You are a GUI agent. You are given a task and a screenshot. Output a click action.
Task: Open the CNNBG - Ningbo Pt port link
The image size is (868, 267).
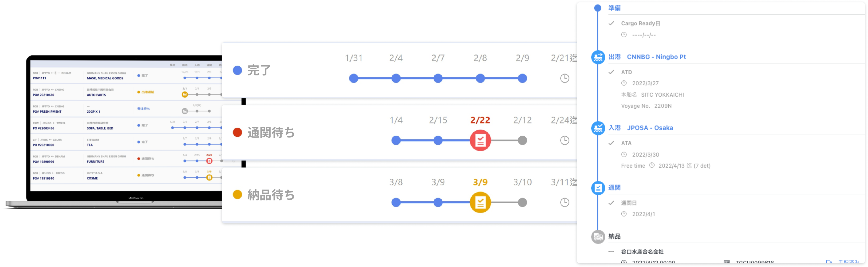click(x=656, y=57)
